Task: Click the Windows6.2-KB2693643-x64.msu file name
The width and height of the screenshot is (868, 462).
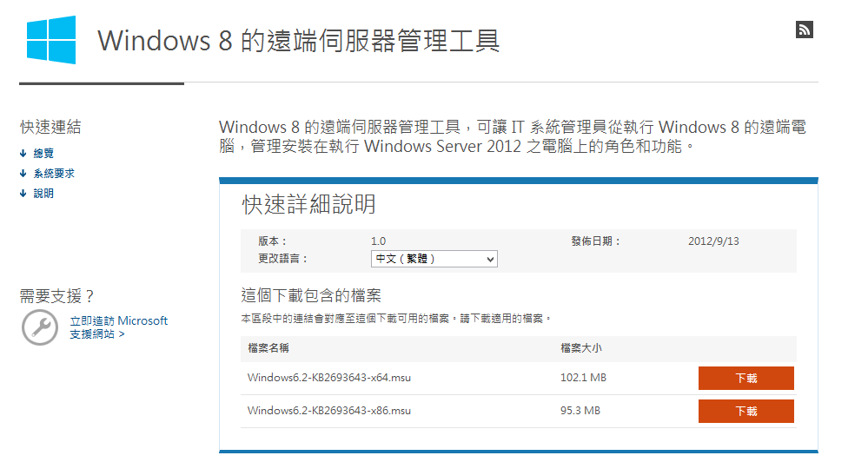Action: [328, 378]
